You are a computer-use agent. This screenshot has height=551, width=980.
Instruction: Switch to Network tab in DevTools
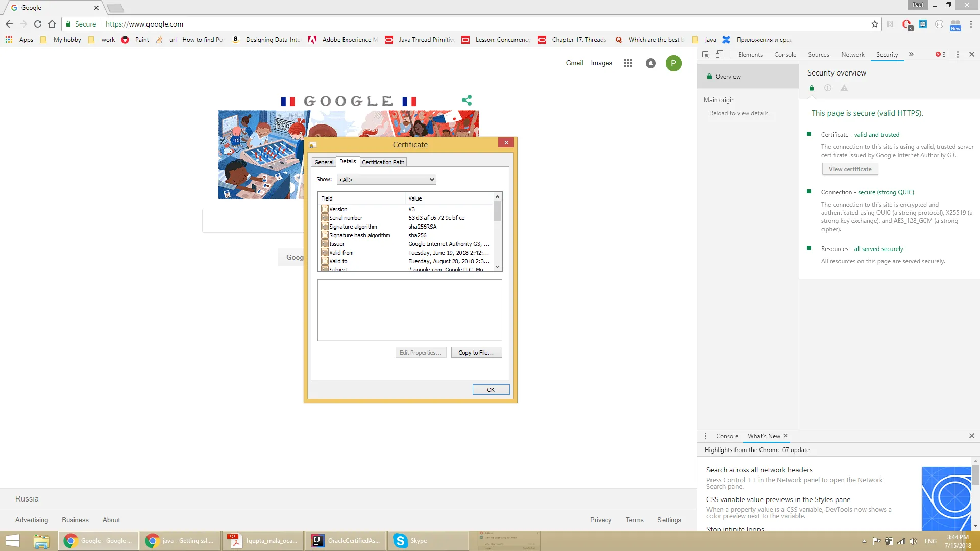[x=852, y=55]
